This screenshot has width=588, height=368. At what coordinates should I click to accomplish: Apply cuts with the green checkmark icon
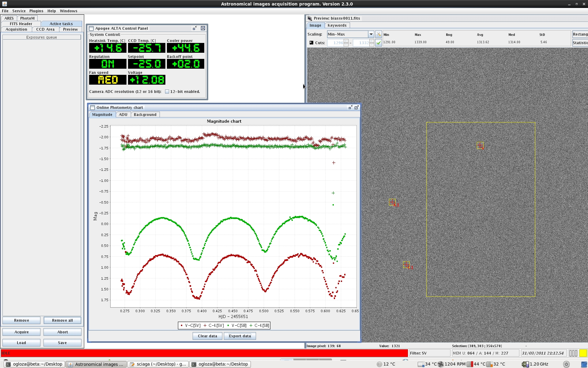(x=378, y=43)
